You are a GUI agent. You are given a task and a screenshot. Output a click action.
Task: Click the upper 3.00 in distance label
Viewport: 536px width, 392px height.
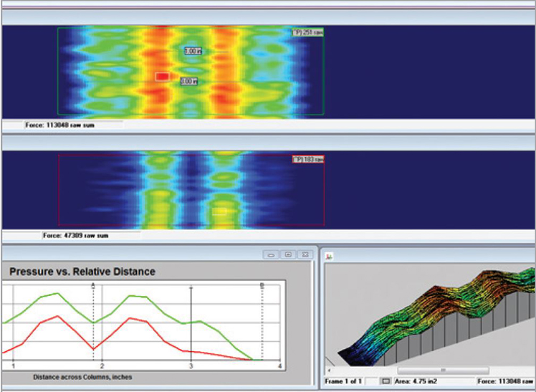click(193, 52)
